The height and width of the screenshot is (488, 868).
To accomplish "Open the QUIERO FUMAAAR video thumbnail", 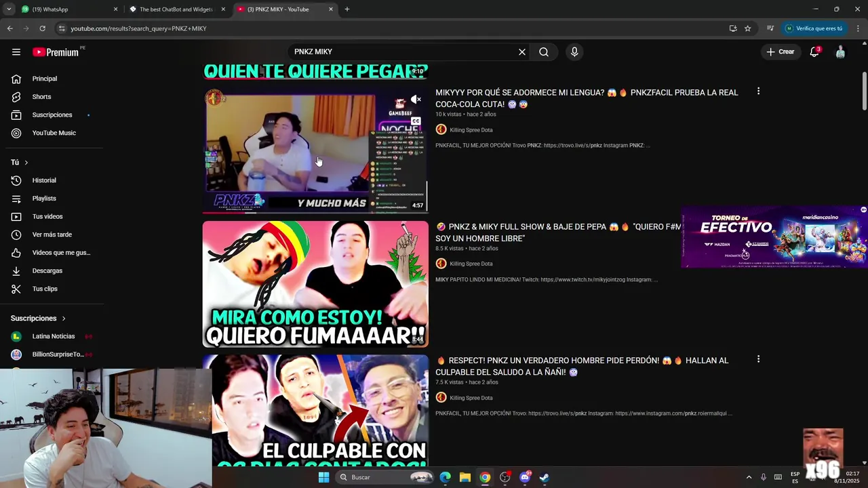I will pos(315,284).
